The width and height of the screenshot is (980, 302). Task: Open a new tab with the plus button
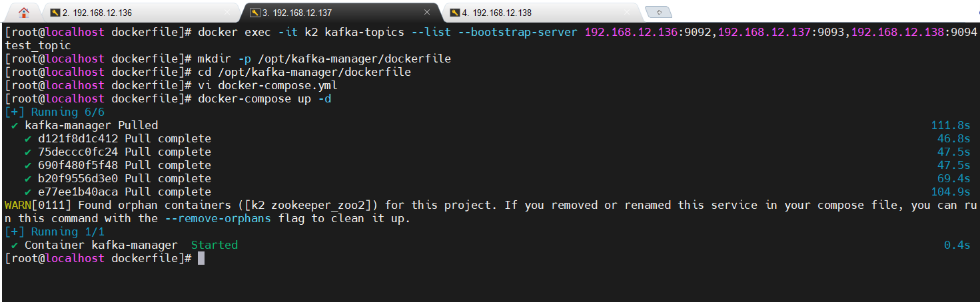click(x=659, y=13)
